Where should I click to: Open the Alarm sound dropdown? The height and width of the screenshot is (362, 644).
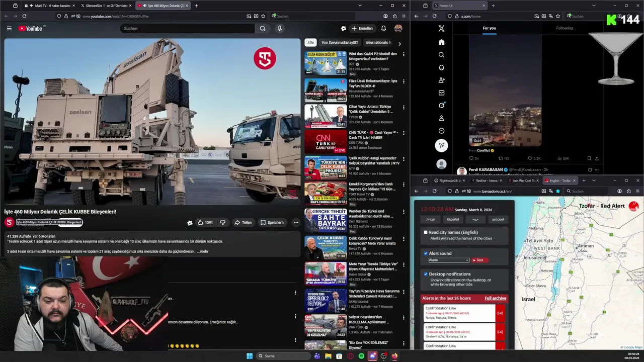click(448, 260)
